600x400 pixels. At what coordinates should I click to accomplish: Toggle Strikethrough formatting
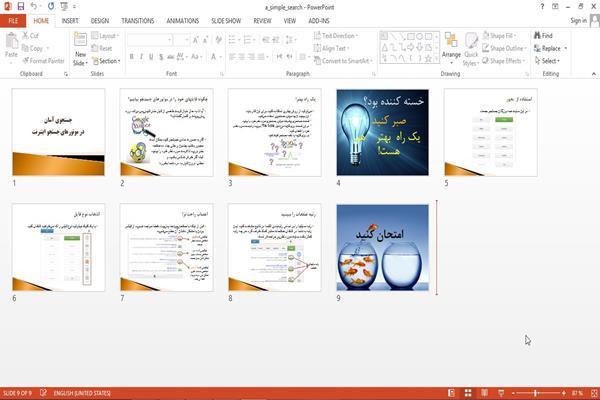click(x=171, y=57)
